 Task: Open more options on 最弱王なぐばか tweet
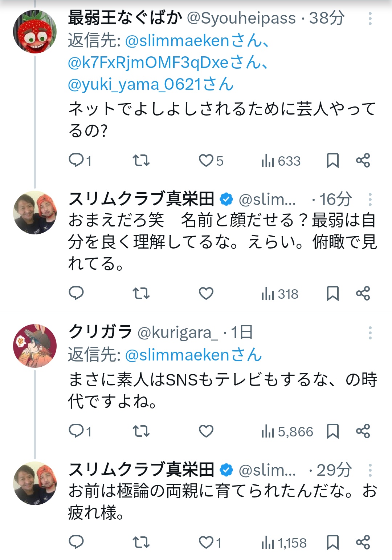[370, 19]
